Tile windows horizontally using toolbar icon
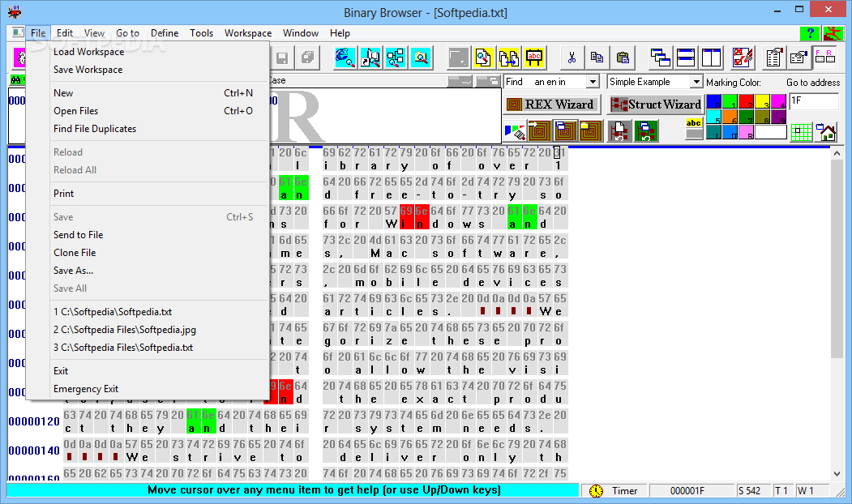The height and width of the screenshot is (504, 852). coord(686,58)
